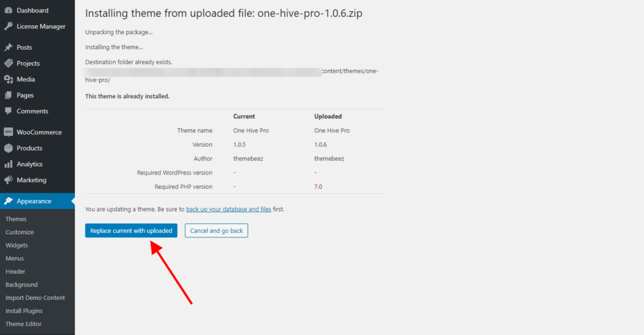The image size is (644, 335).
Task: Open the Theme Editor
Action: pyautogui.click(x=23, y=324)
